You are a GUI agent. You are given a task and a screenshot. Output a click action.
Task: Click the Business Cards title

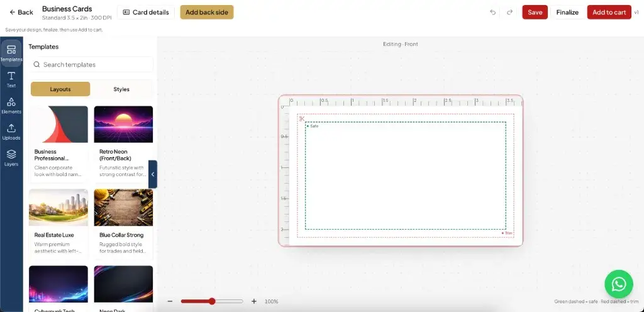pyautogui.click(x=67, y=9)
